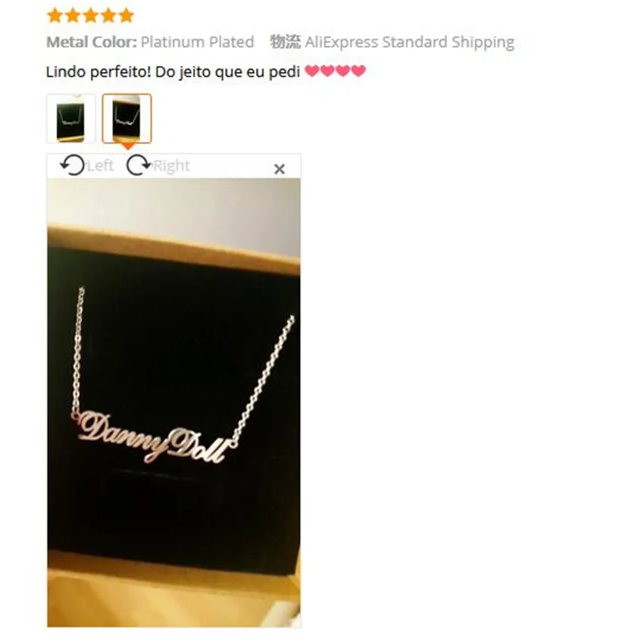Click the "Left" rotate label
Viewport: 644px width, 644px height.
100,165
